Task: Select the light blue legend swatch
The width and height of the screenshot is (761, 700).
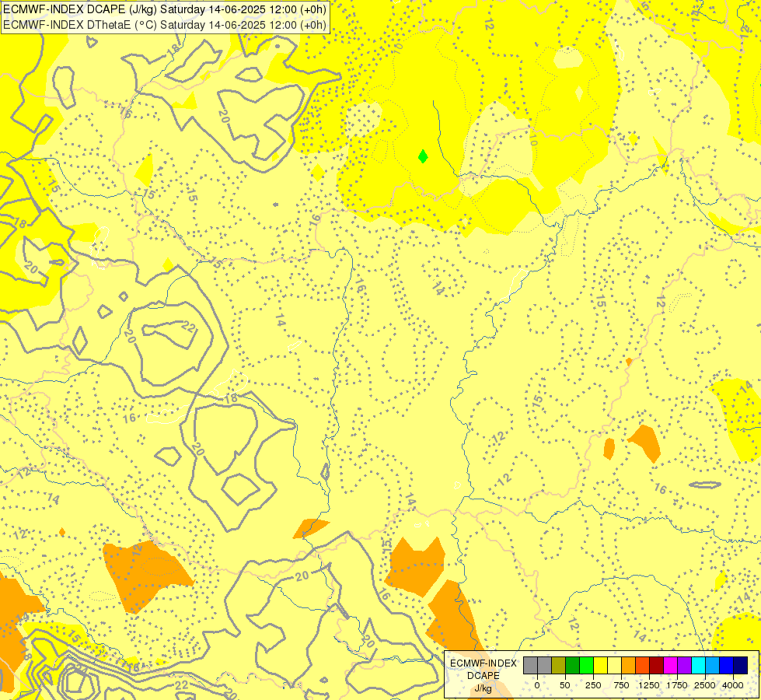Action: [713, 666]
